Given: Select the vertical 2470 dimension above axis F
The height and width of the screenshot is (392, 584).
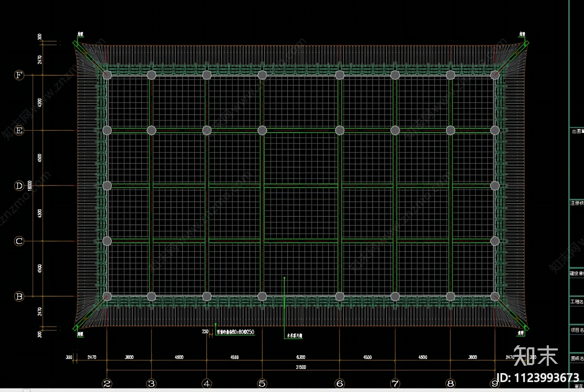Looking at the screenshot, I should 40,59.
